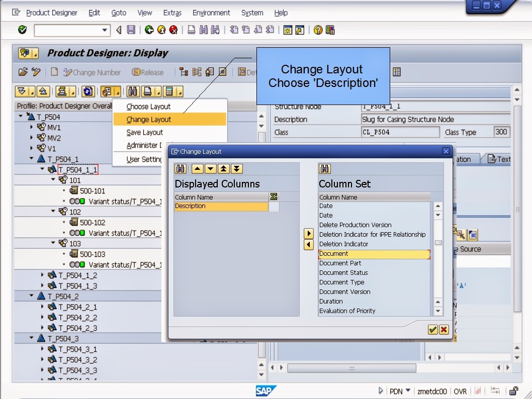
Task: Click the Release button
Action: (148, 72)
